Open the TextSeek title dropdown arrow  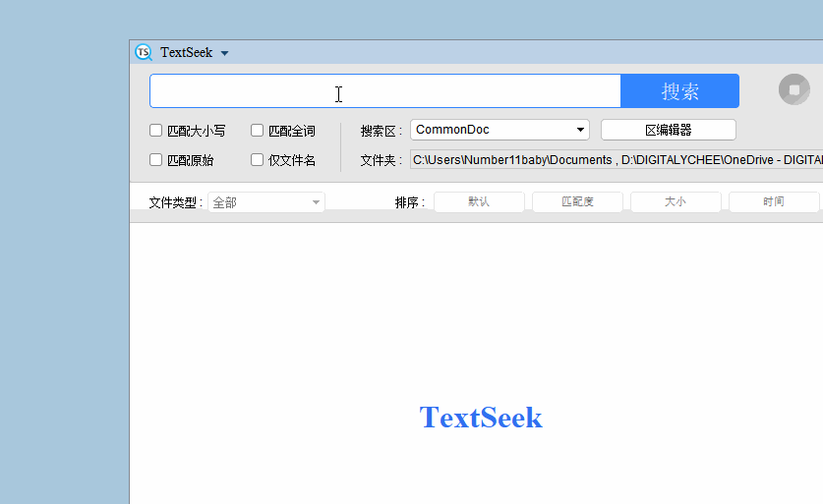224,53
